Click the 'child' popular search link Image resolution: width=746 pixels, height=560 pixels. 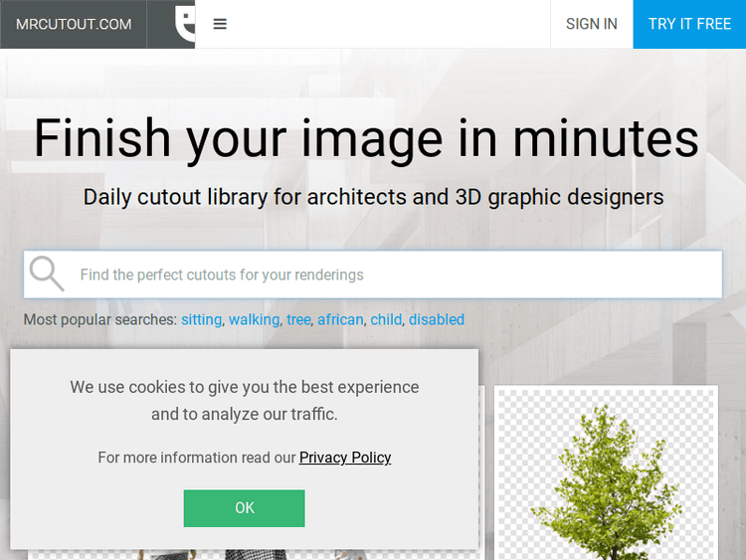(x=386, y=319)
